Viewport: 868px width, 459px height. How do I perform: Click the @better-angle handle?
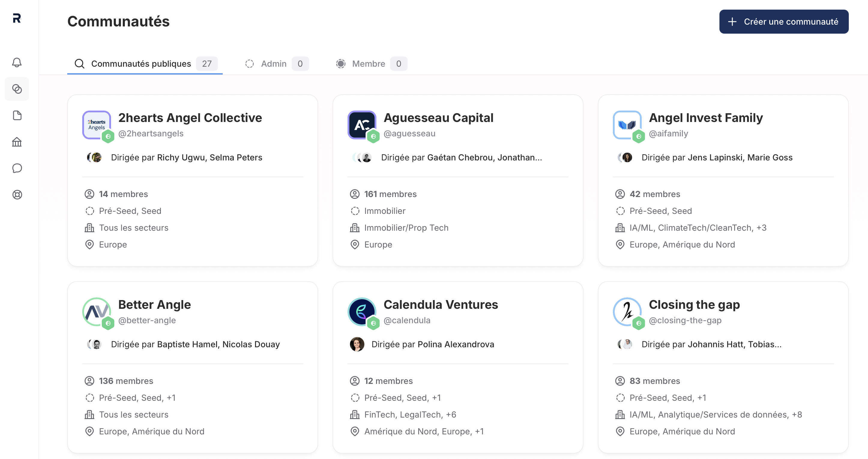click(147, 321)
